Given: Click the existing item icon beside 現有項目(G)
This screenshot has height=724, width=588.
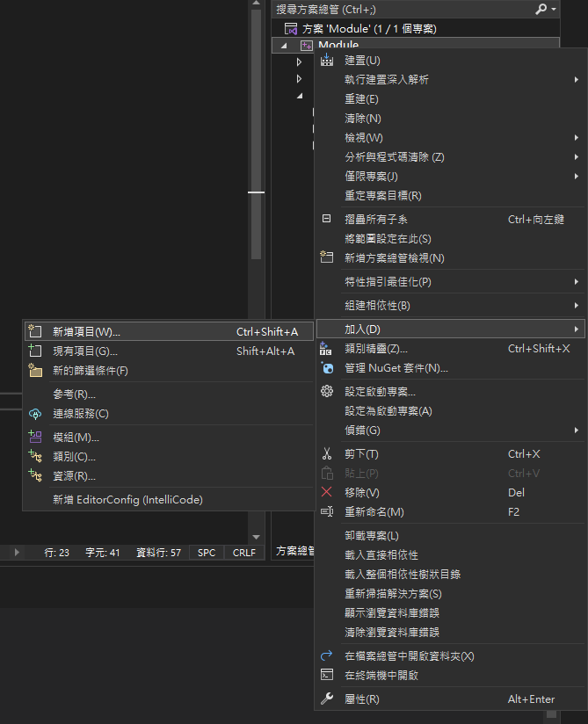Looking at the screenshot, I should (35, 351).
